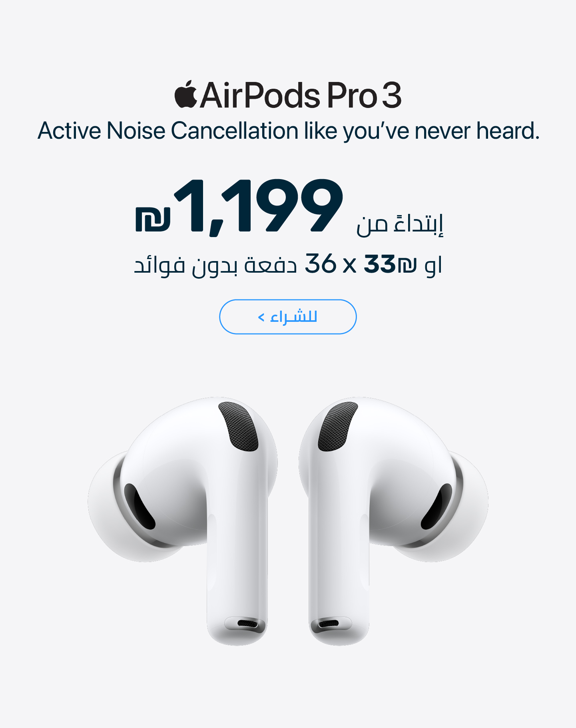
Task: Select the right AirPod image
Action: (x=393, y=520)
